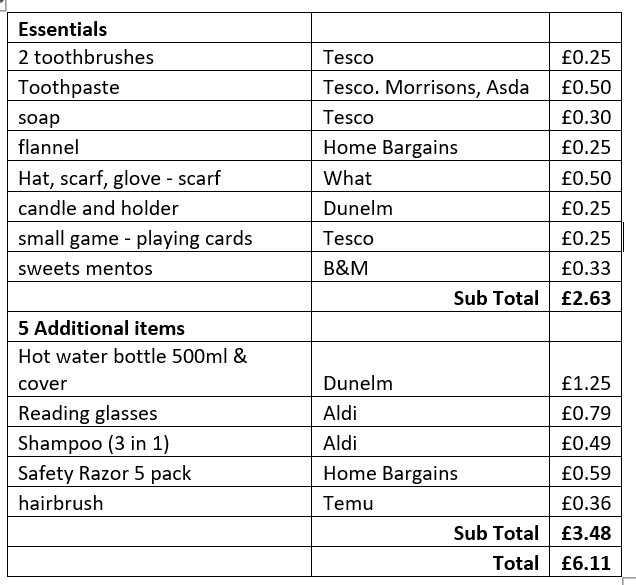636x585 pixels.
Task: Place cursor in the "soap" cell
Action: tap(39, 117)
